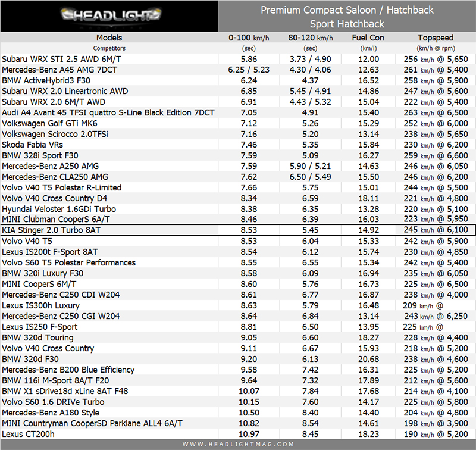Select the Fuel Con column header
This screenshot has width=476, height=450.
368,37
